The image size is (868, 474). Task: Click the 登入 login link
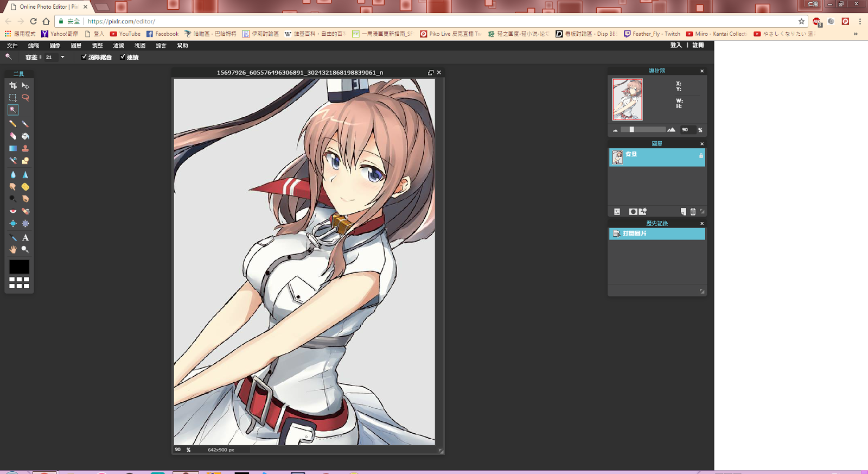[676, 45]
